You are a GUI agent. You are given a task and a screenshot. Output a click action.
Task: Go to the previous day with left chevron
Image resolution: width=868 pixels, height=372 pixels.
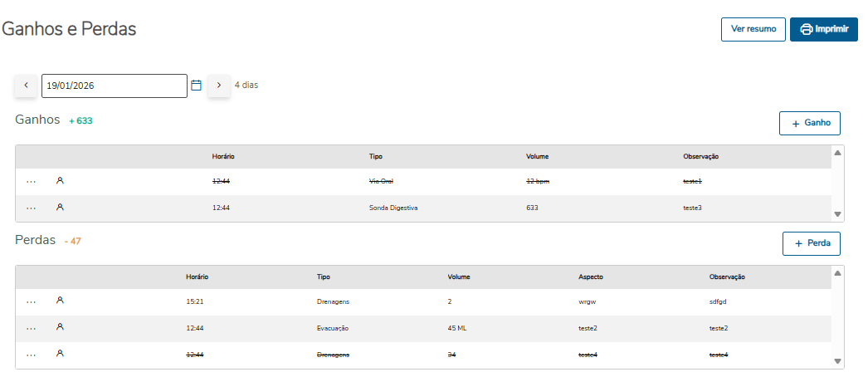click(x=26, y=85)
